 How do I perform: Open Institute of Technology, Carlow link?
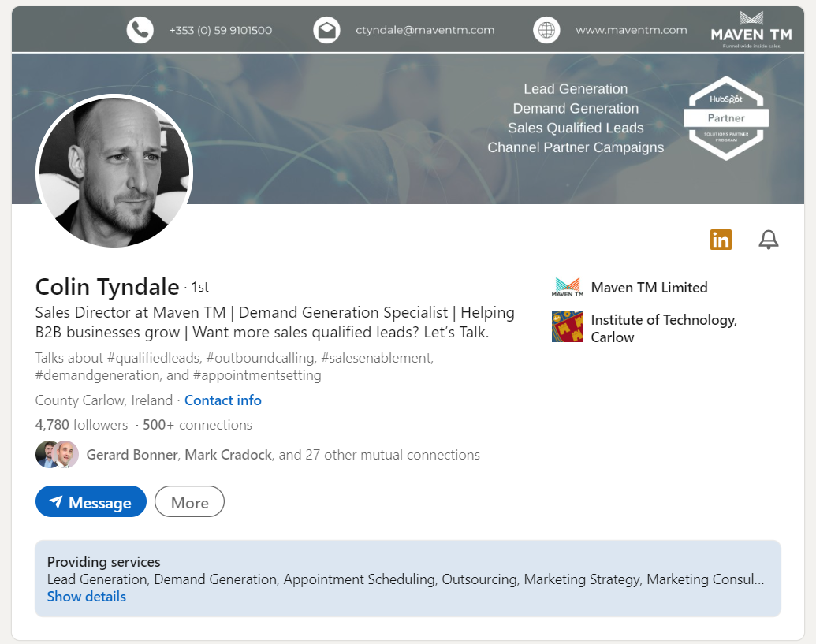point(664,328)
